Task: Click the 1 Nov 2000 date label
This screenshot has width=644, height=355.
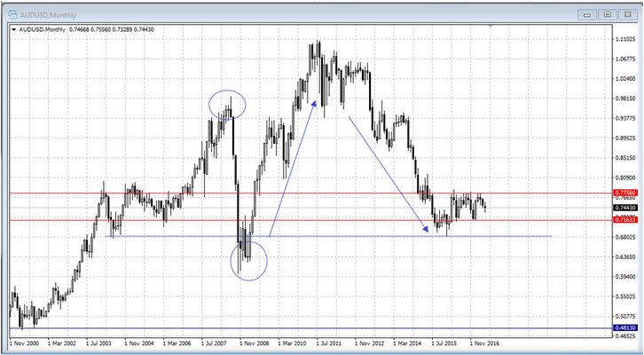Action: pos(25,341)
